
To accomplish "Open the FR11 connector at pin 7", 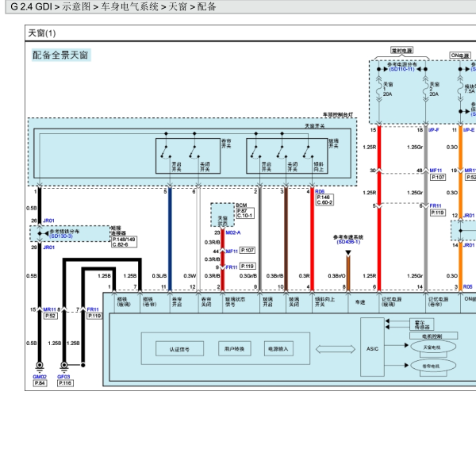I will pos(93,309).
